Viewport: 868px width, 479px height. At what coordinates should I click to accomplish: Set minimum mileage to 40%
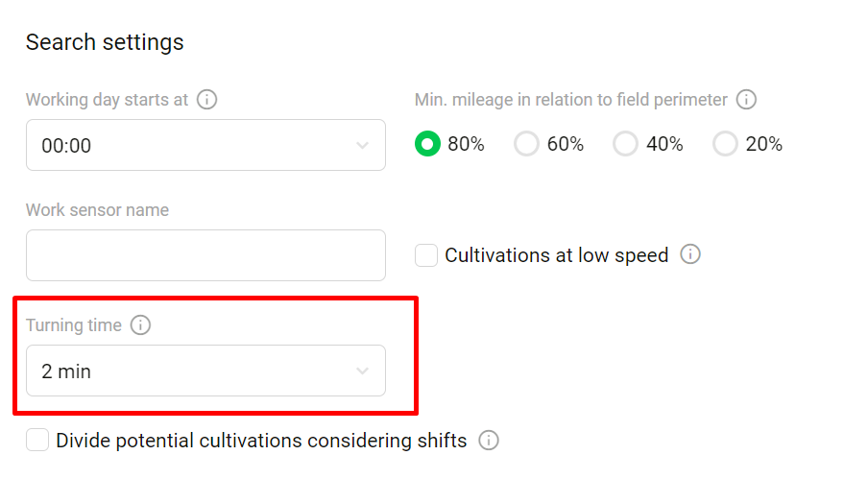[x=625, y=145]
